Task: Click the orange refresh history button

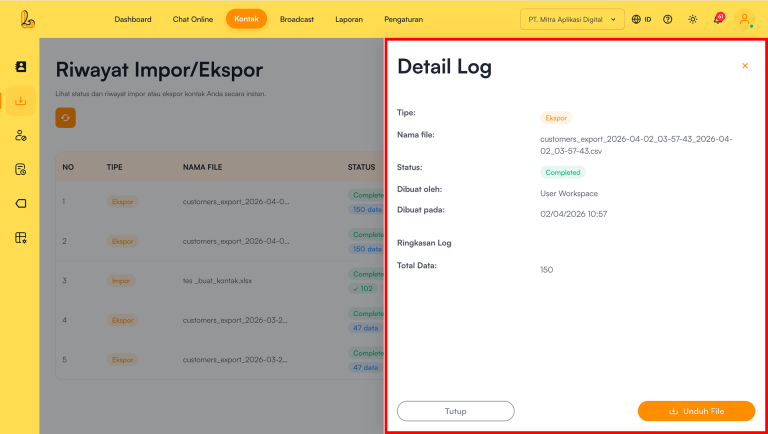Action: 66,117
